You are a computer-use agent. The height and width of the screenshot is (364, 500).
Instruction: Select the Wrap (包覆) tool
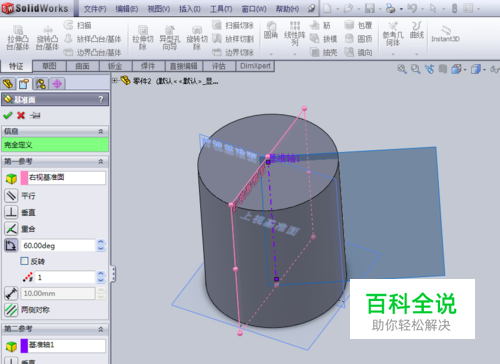[358, 25]
